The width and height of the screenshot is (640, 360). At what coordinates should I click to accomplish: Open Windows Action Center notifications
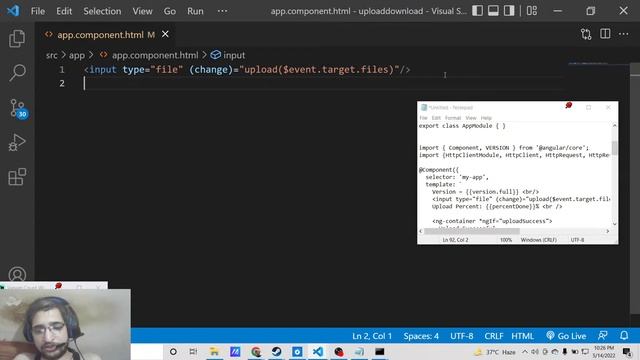click(627, 351)
